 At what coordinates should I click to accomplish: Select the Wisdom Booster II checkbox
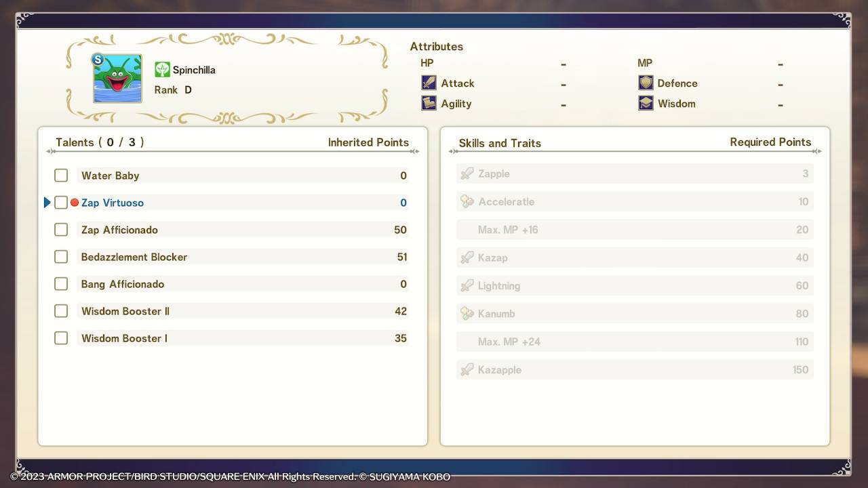[x=61, y=311]
